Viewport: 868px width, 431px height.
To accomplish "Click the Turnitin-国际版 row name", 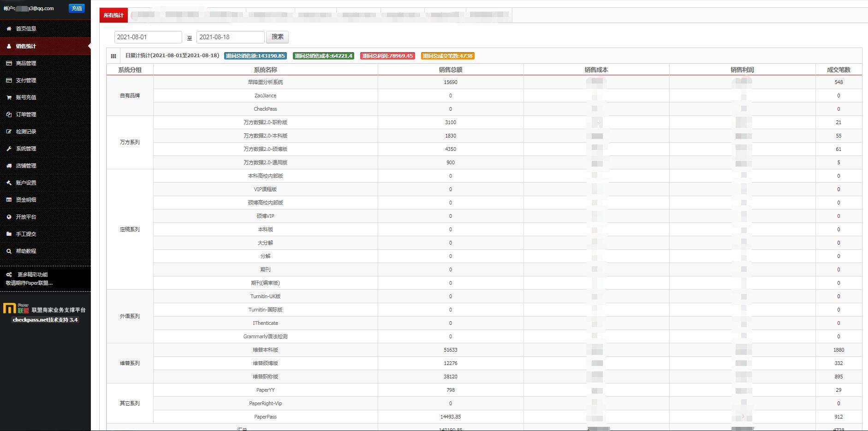I will (266, 310).
